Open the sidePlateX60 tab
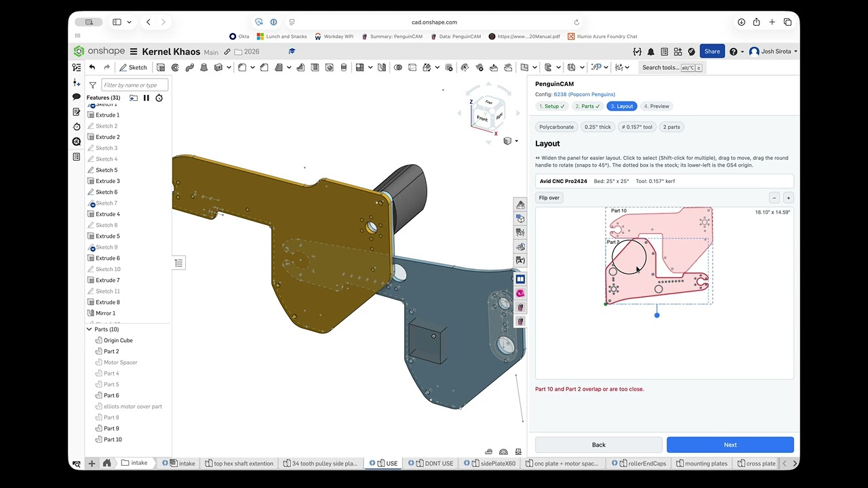 [494, 464]
